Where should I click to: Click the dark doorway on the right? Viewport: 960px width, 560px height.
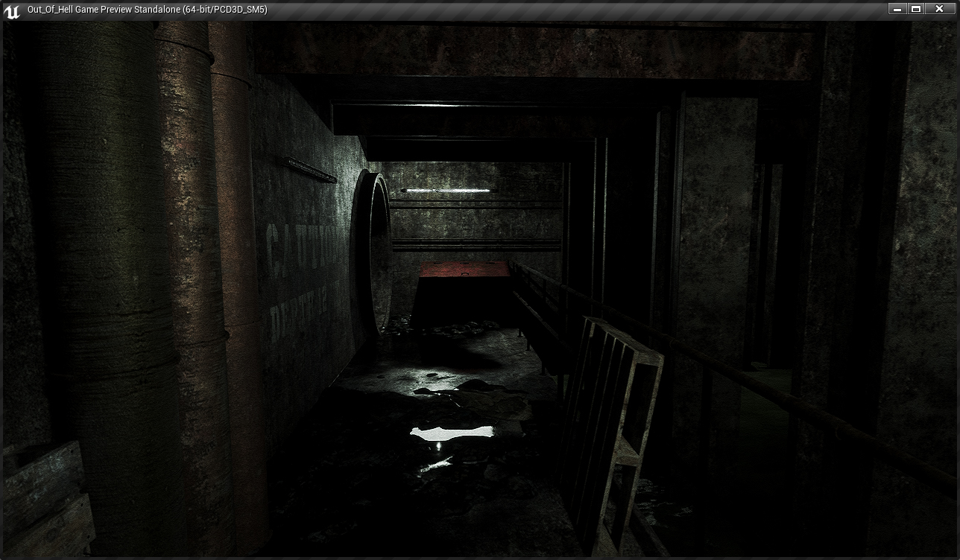(768, 261)
